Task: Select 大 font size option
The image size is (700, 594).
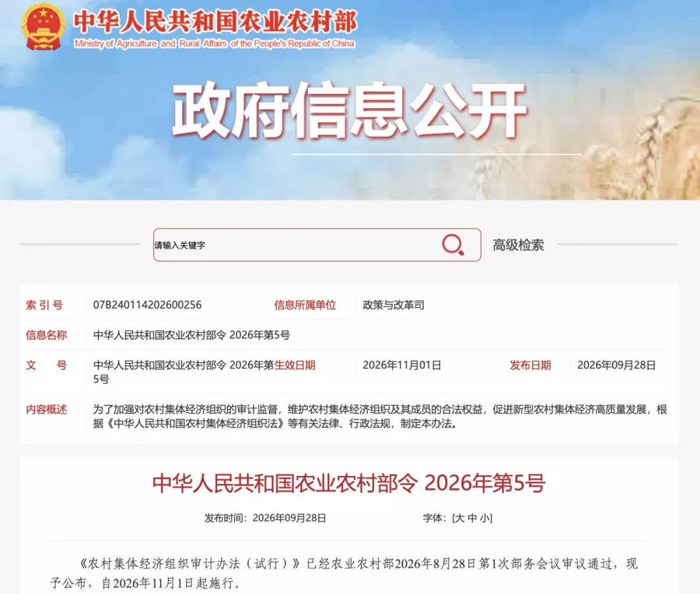Action: 460,518
